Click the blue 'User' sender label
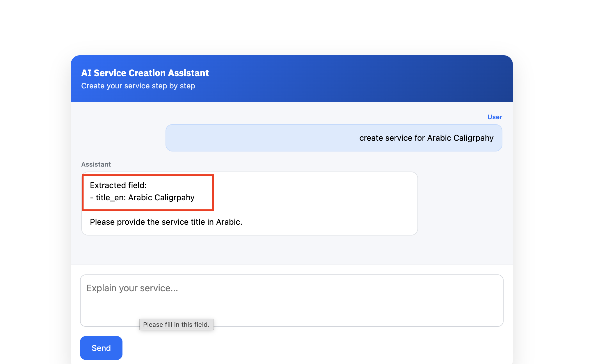The width and height of the screenshot is (608, 364). point(495,117)
